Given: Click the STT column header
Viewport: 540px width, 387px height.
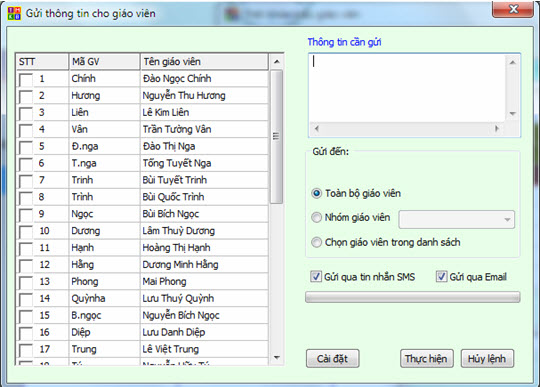Looking at the screenshot, I should point(42,62).
